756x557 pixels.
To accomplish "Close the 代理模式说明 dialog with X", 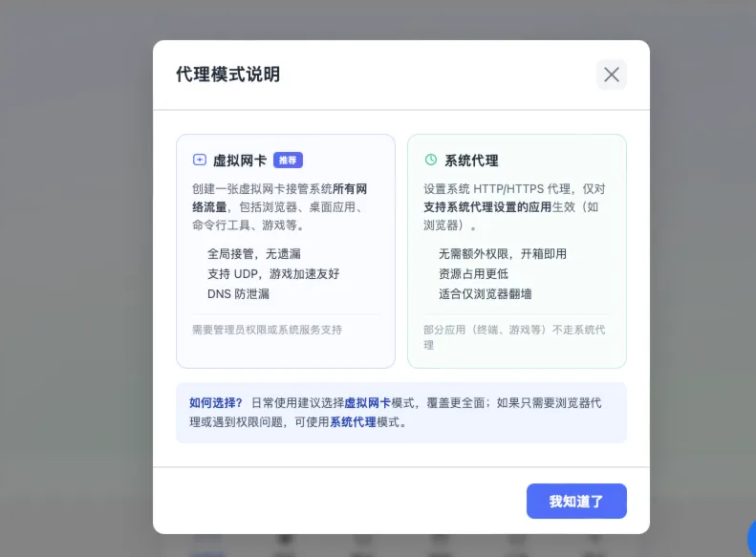I will pos(612,75).
